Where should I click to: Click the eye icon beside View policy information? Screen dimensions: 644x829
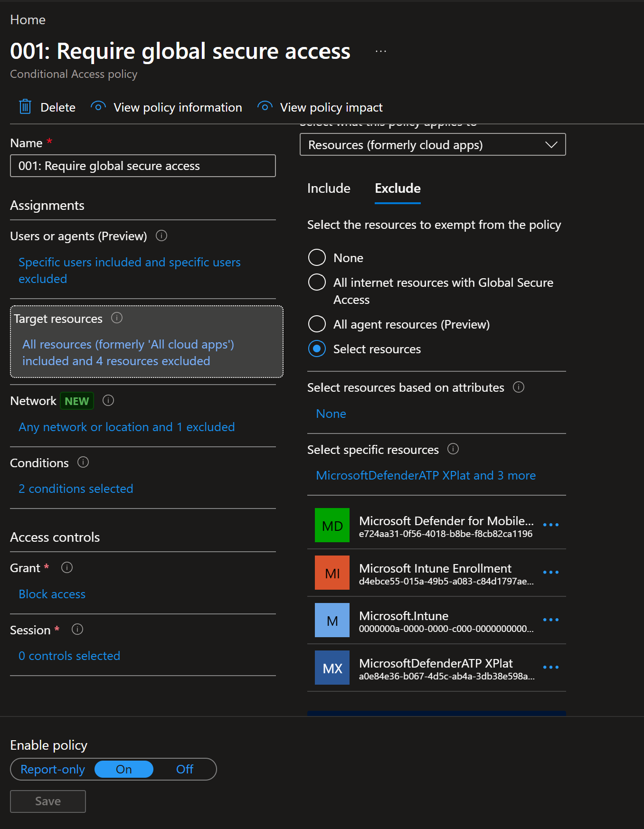click(x=98, y=106)
